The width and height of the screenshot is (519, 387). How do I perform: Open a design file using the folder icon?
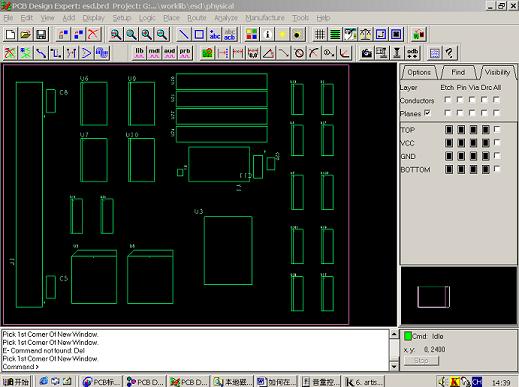(26, 34)
